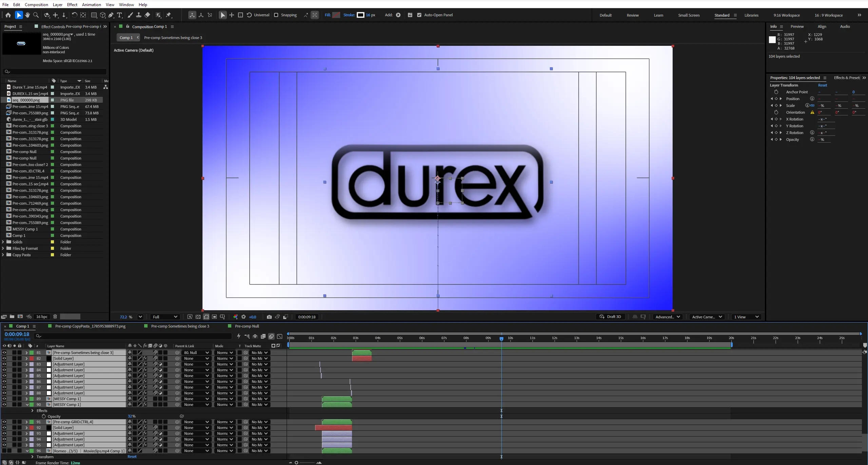The width and height of the screenshot is (868, 465).
Task: Select the Rectangle shape tool
Action: click(94, 15)
